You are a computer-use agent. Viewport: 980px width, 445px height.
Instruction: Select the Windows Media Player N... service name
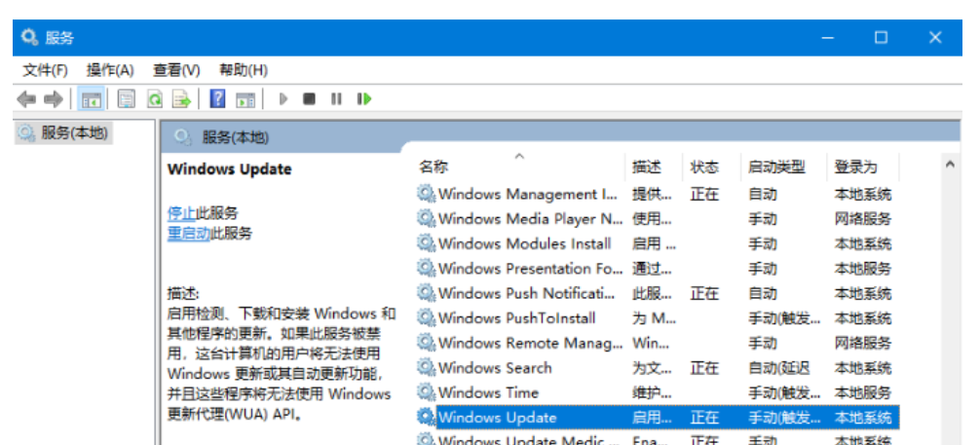point(531,219)
